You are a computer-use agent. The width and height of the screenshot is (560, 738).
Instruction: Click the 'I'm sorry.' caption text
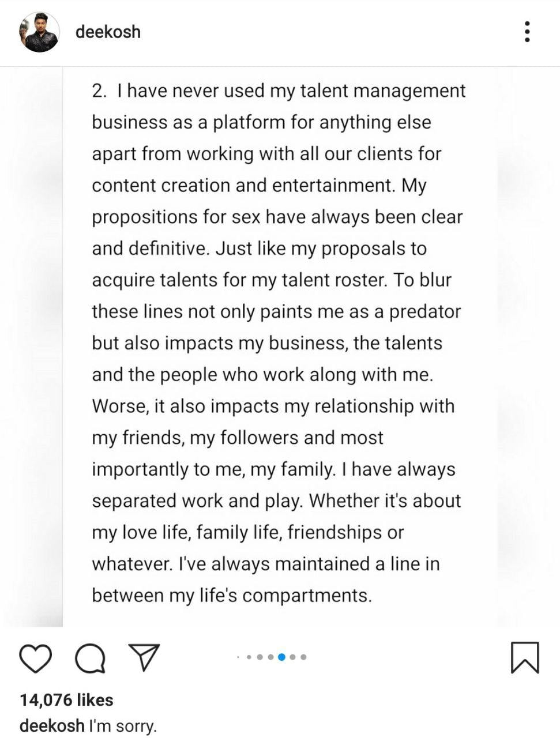pos(122,725)
